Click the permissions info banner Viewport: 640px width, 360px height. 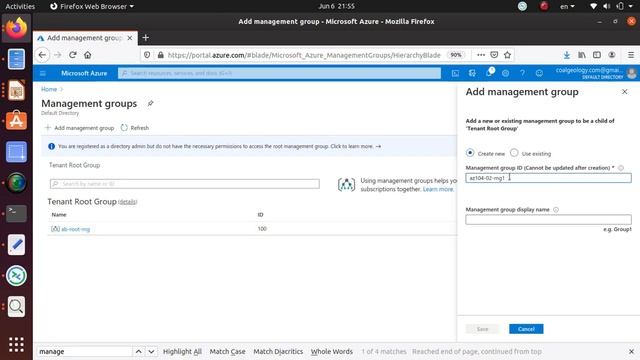249,146
